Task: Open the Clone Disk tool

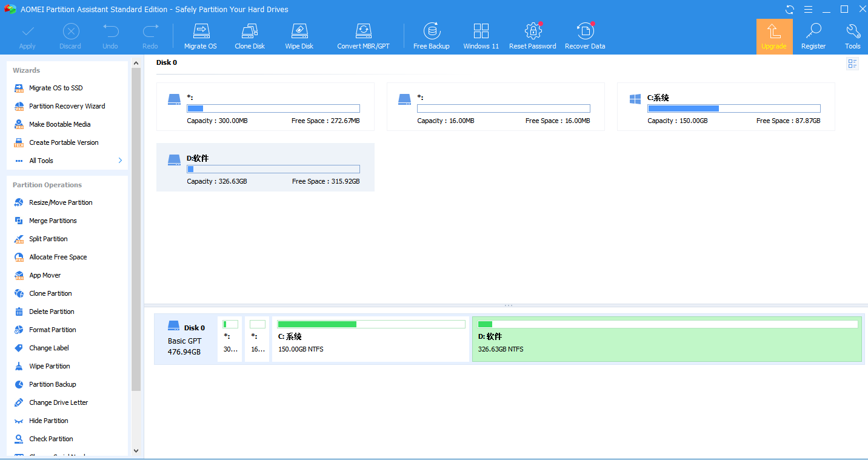Action: click(250, 36)
